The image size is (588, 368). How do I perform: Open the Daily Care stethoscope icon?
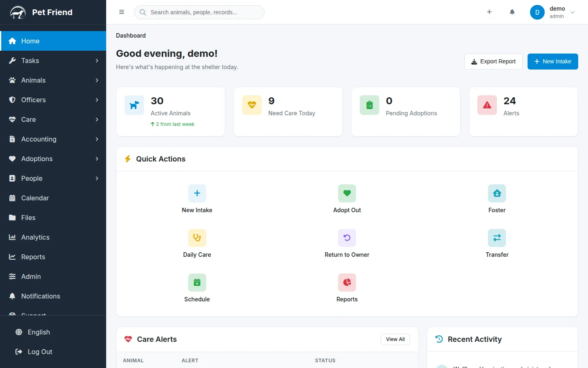197,238
